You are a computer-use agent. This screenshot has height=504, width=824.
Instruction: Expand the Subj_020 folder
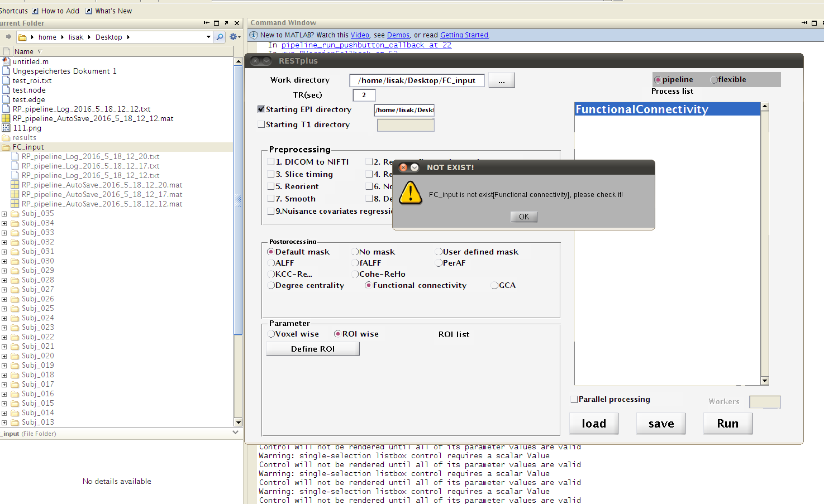[x=4, y=356]
